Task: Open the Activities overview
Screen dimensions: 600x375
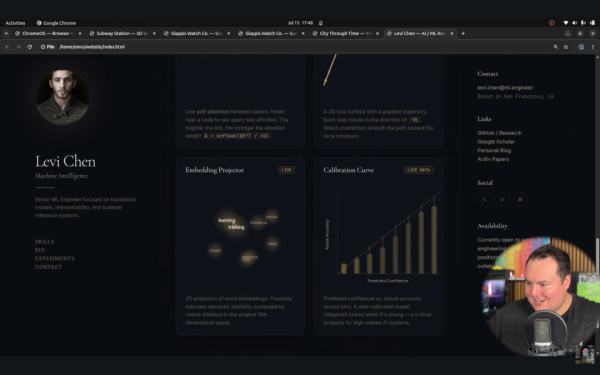Action: tap(15, 23)
